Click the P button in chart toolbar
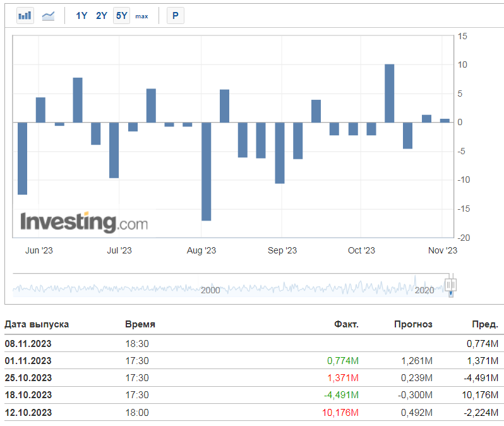504x426 pixels. tap(175, 16)
